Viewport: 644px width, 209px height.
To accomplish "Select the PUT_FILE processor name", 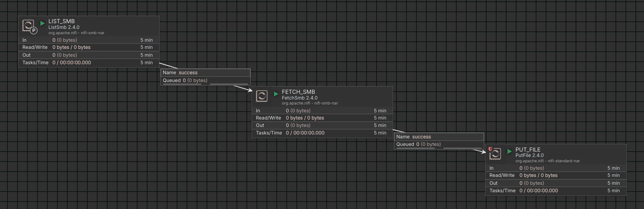I will [528, 150].
